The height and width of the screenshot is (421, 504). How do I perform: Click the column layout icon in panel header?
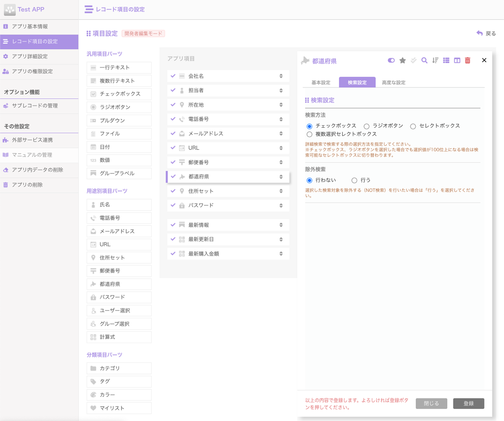click(x=457, y=61)
